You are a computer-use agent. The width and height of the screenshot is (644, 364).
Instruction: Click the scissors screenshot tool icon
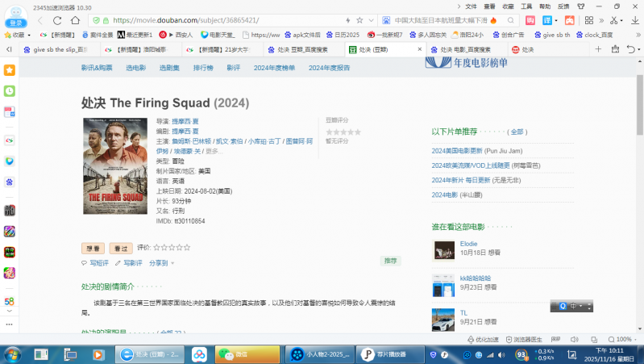pyautogui.click(x=614, y=20)
